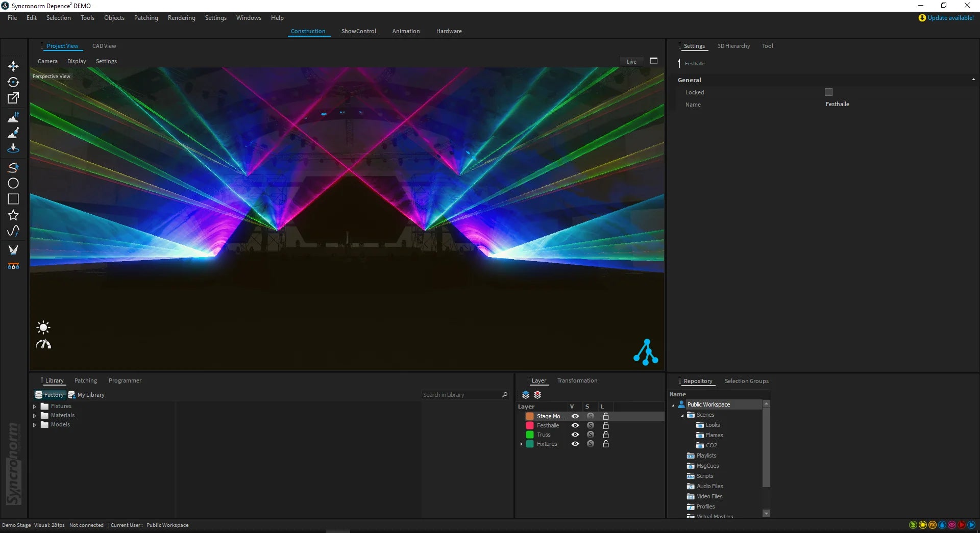
Task: Click the Stage Model layer orange swatch
Action: [530, 416]
